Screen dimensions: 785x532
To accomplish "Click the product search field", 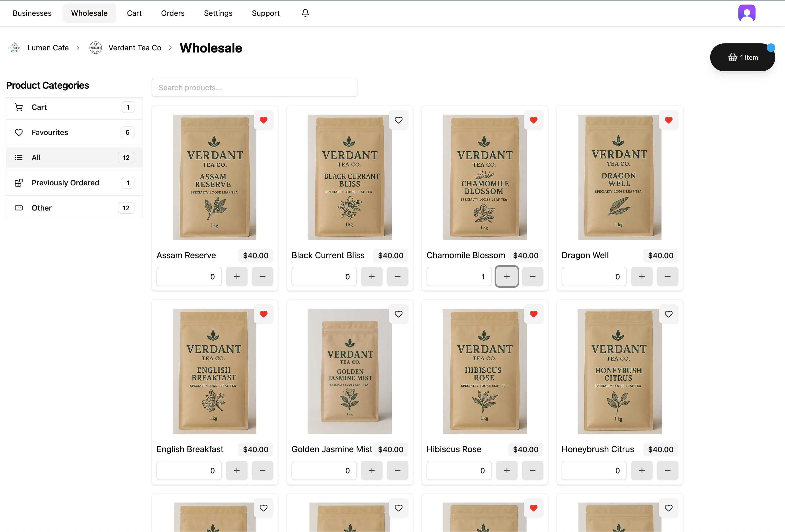I will [254, 87].
